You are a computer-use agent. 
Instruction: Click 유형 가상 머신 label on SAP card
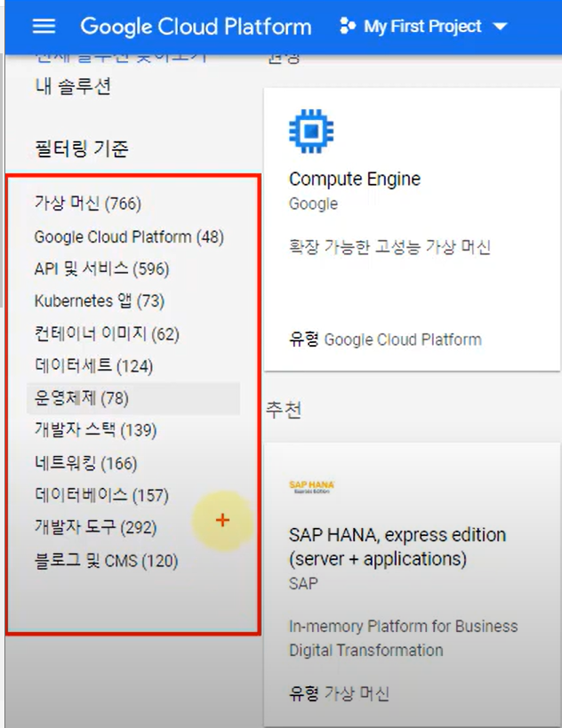pyautogui.click(x=339, y=693)
